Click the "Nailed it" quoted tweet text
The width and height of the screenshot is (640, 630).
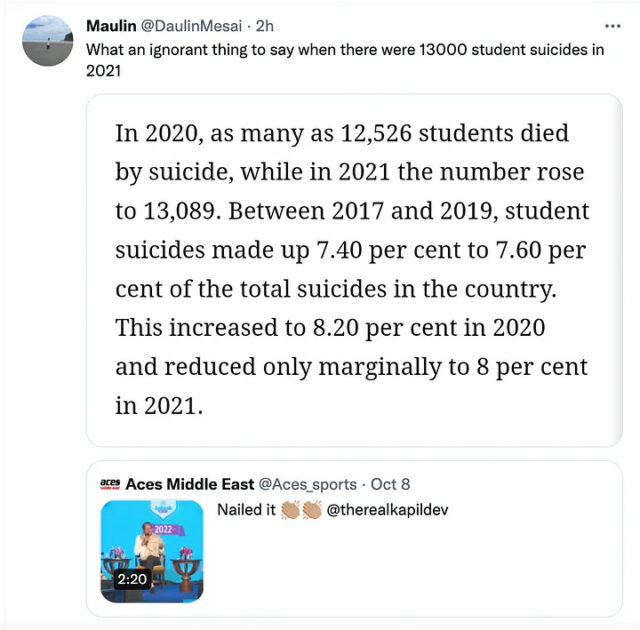pyautogui.click(x=246, y=510)
